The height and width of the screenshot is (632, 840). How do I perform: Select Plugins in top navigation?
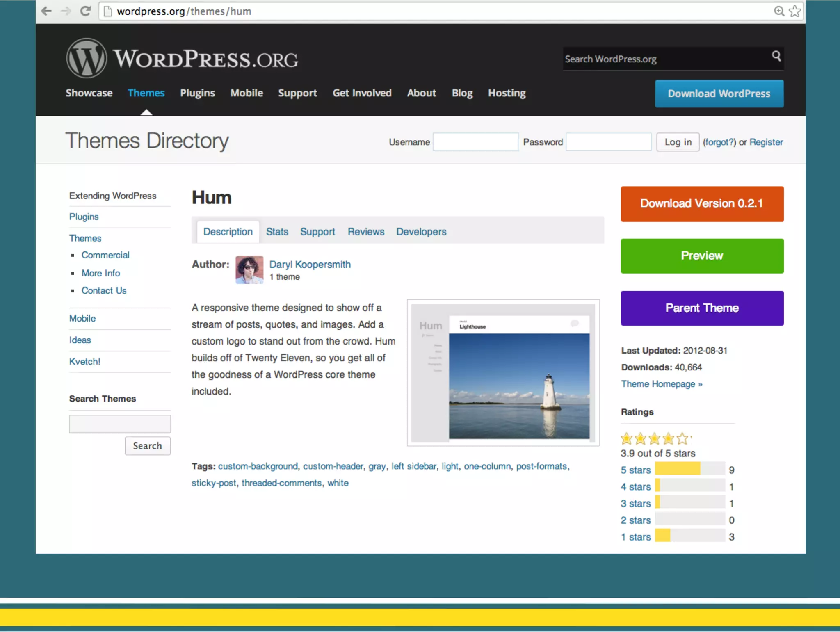(197, 93)
